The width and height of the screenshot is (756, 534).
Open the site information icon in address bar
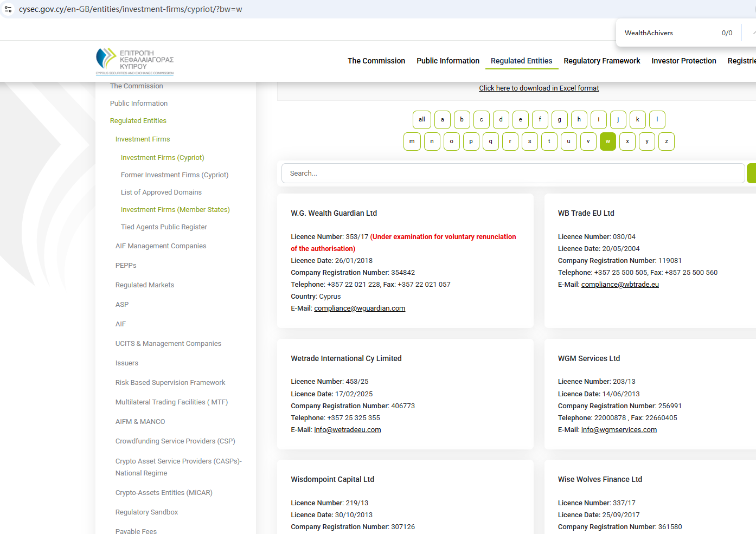(8, 9)
